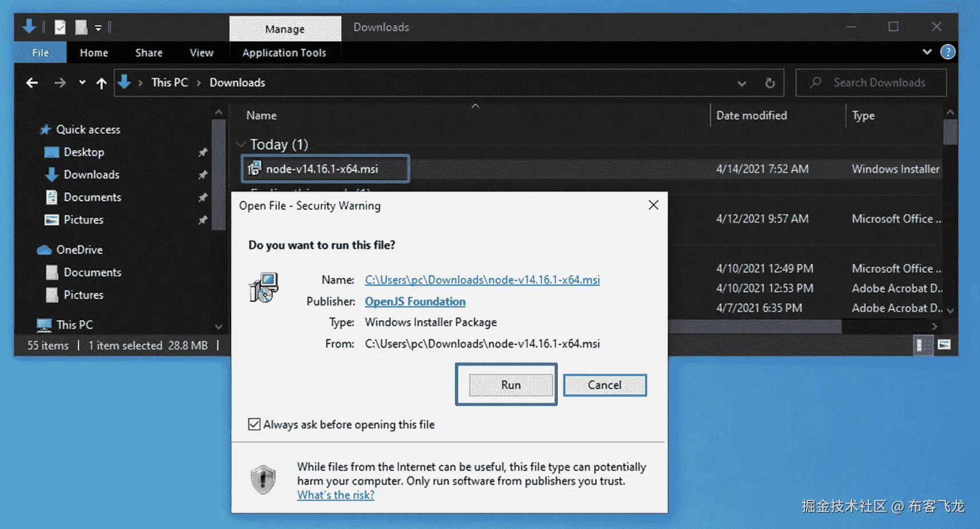
Task: Uncheck Always ask before opening this file
Action: [255, 424]
